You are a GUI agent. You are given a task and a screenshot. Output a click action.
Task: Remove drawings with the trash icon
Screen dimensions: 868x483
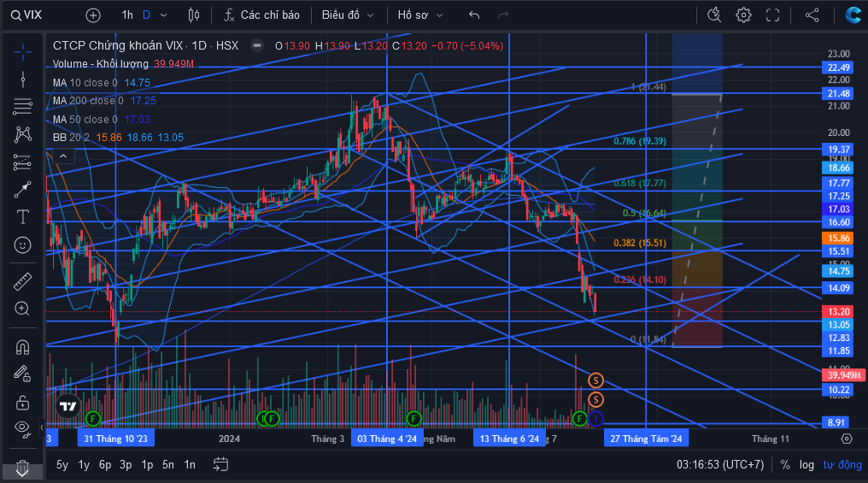[23, 467]
